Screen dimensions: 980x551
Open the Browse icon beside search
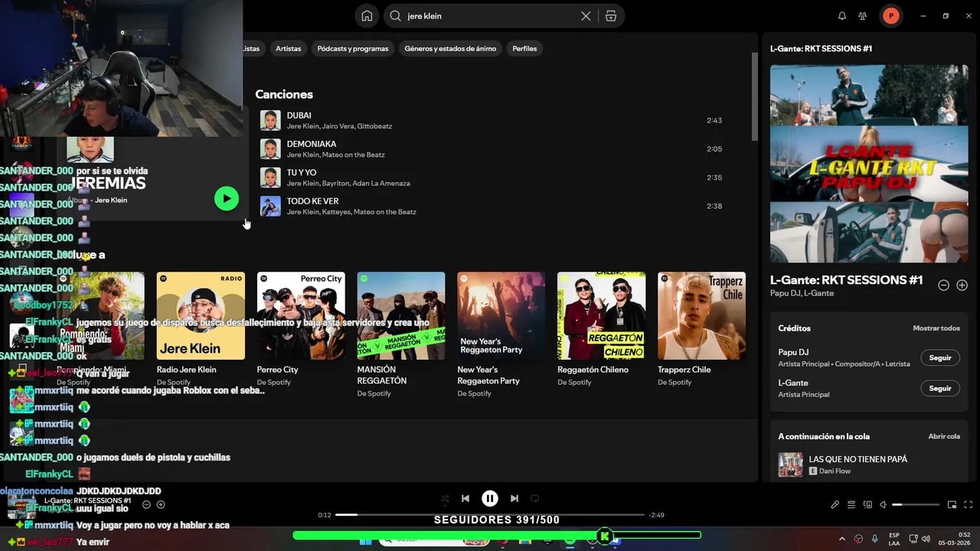pos(610,16)
